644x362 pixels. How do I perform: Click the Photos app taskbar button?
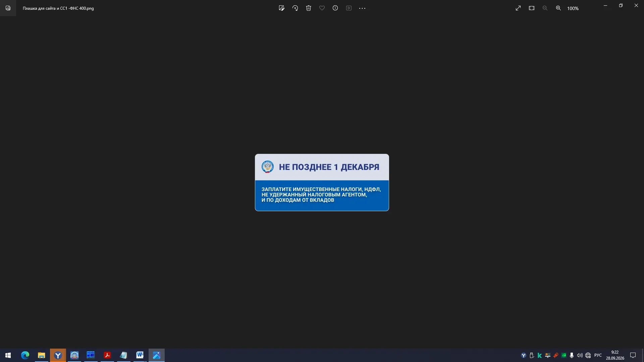[x=157, y=355]
